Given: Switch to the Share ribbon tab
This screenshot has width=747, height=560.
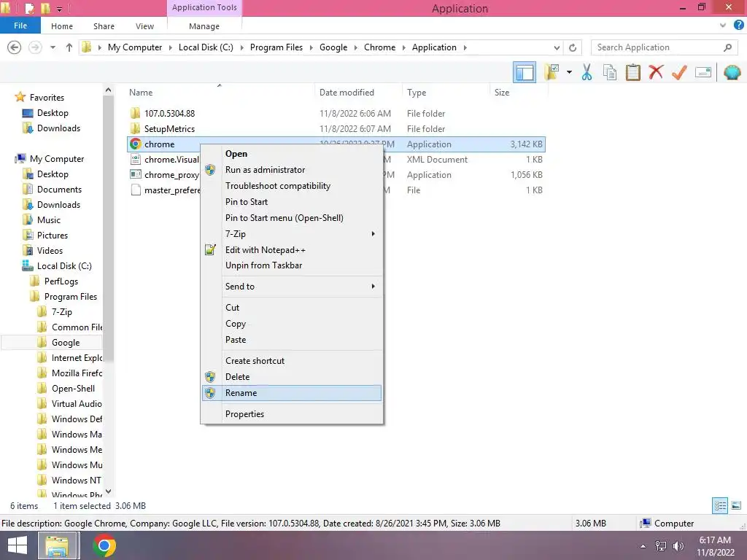Looking at the screenshot, I should tap(104, 26).
